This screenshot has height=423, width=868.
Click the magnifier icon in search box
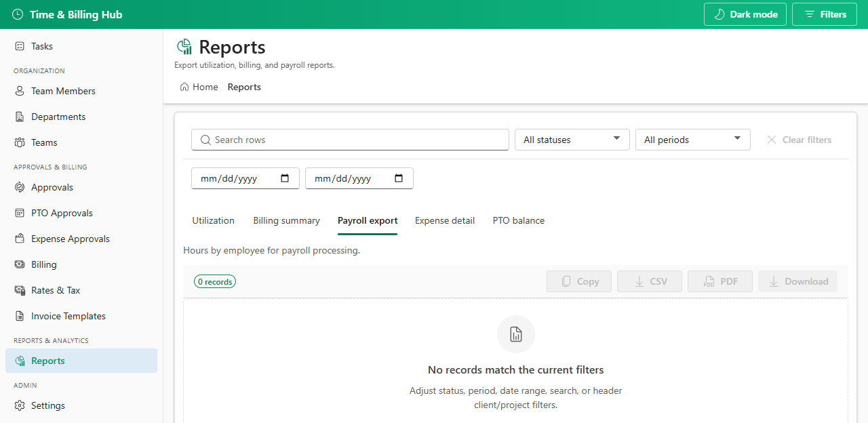click(x=205, y=140)
